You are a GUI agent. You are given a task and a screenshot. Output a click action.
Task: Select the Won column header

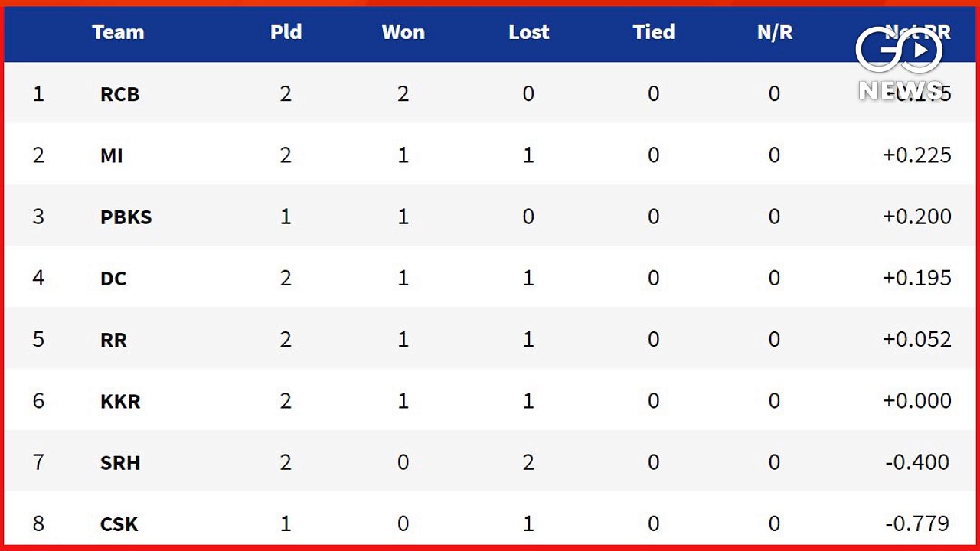(x=403, y=32)
